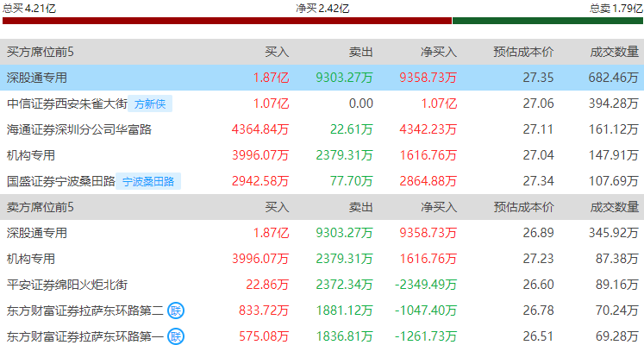
Task: Click 575.08万 buy amount value
Action: pyautogui.click(x=264, y=336)
